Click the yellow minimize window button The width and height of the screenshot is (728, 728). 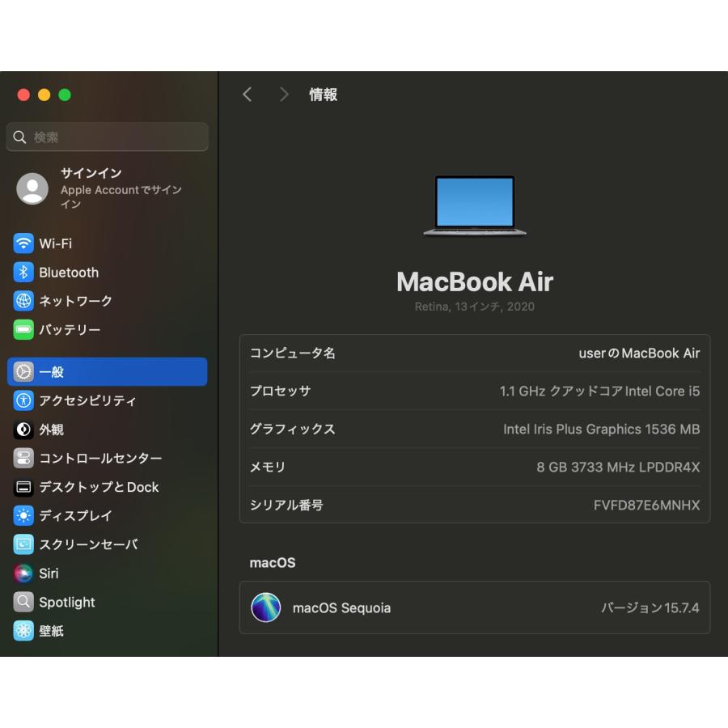(44, 95)
